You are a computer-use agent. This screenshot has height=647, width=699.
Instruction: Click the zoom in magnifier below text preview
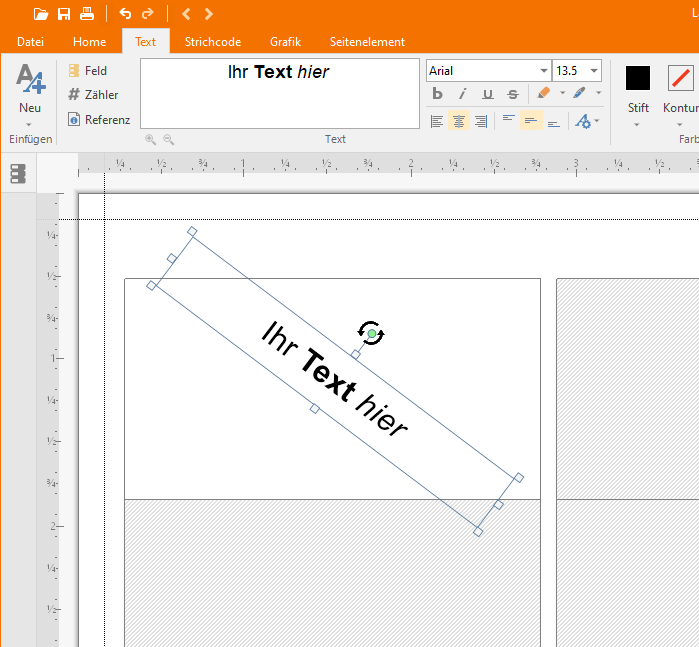pos(150,140)
